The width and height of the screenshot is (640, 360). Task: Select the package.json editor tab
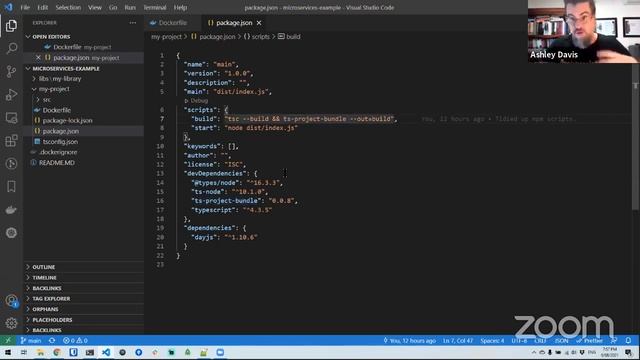[234, 23]
